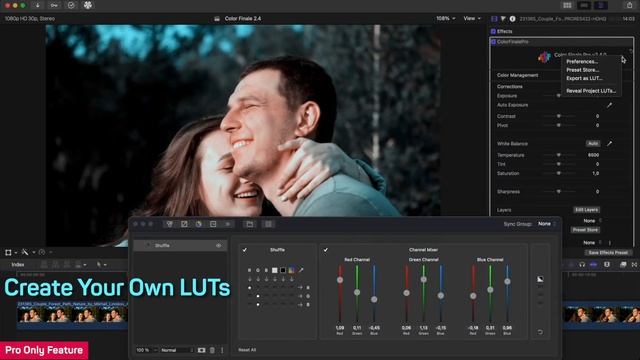The image size is (640, 360).
Task: Hide the Shuffle layer using its eye icon
Action: click(218, 245)
